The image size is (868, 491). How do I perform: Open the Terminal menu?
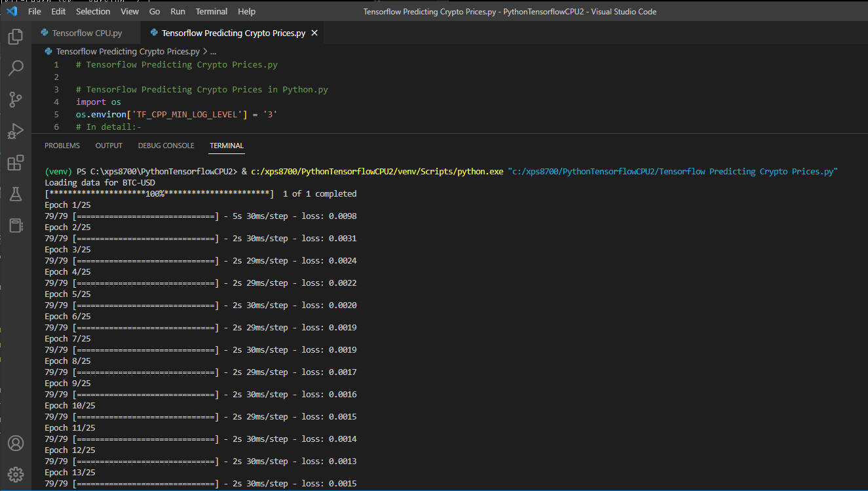[x=212, y=11]
